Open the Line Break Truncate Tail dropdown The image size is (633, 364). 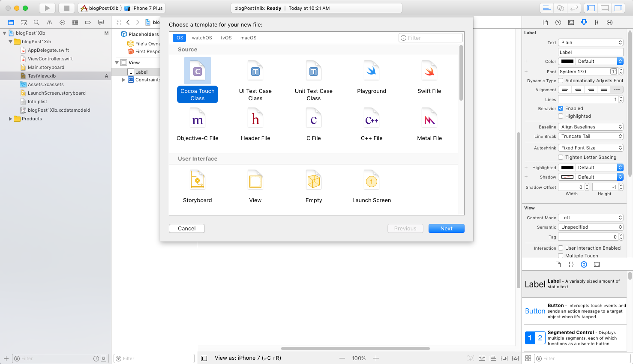(x=591, y=136)
